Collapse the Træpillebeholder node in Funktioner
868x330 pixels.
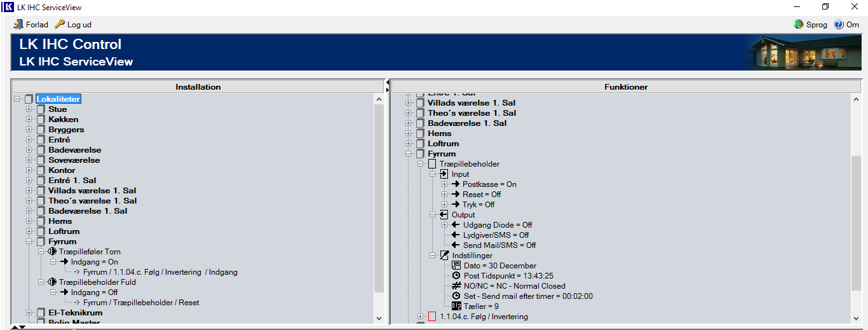420,164
